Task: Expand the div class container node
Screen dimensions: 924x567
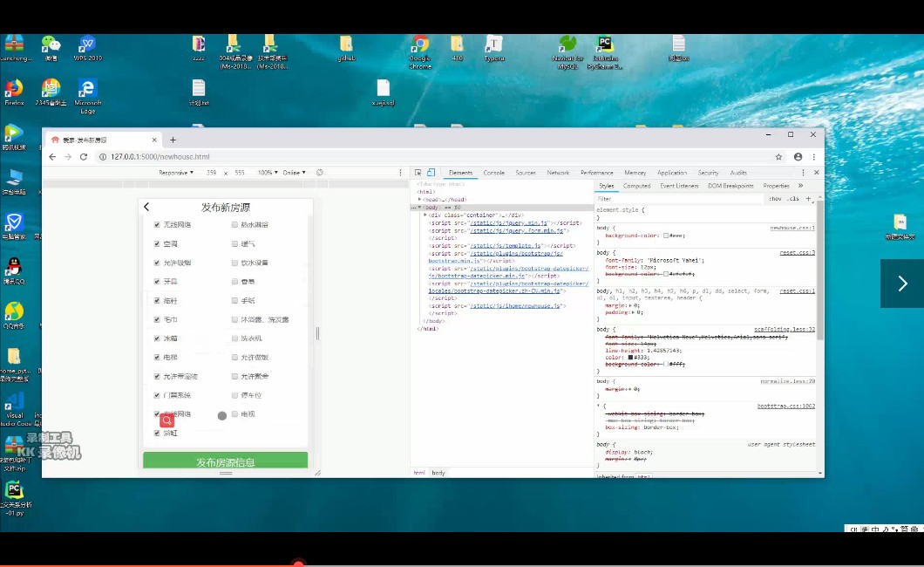Action: pos(425,215)
